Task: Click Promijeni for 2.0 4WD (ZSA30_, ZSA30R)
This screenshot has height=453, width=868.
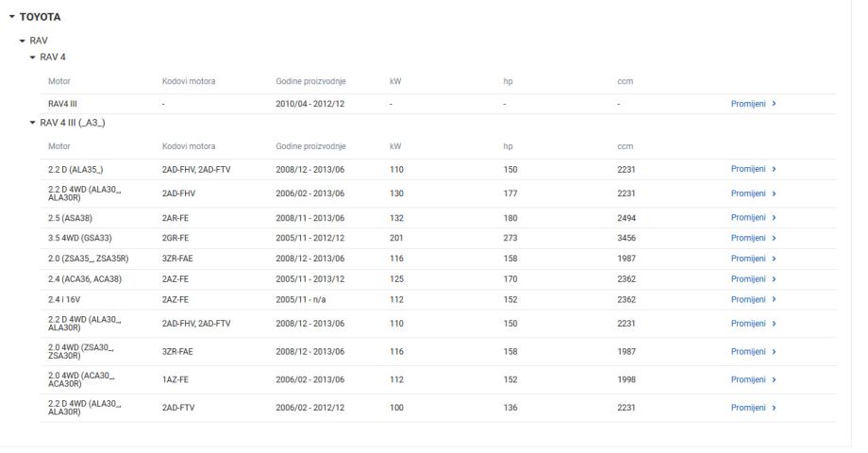Action: 753,352
